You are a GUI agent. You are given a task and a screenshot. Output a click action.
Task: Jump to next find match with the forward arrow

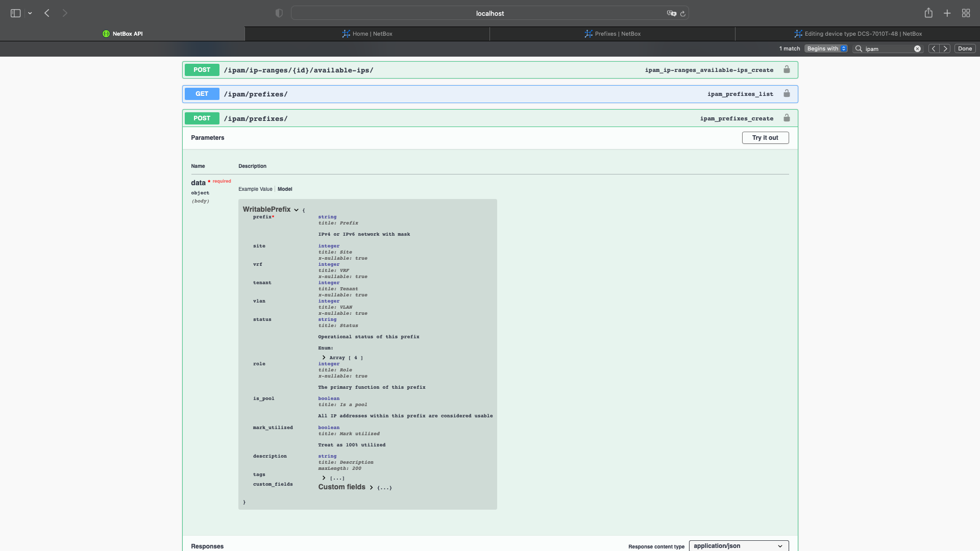click(945, 48)
